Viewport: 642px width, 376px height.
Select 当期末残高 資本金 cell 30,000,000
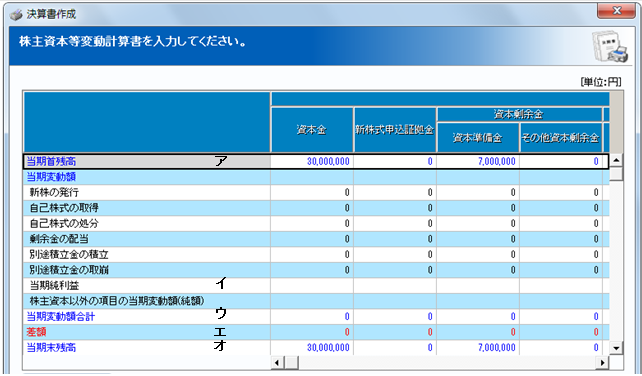(x=312, y=348)
